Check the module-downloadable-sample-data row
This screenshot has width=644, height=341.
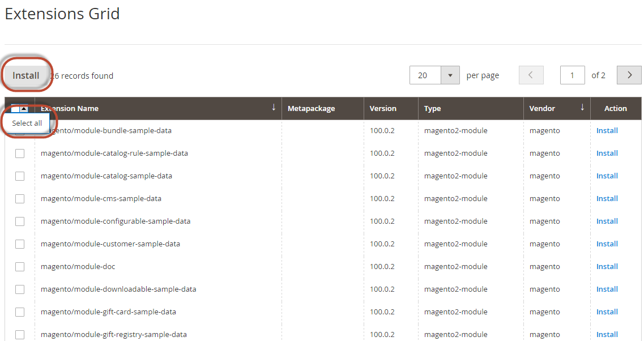point(20,289)
